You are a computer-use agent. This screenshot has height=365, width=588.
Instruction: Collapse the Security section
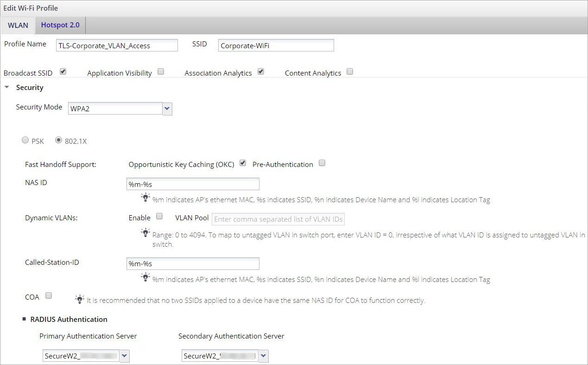tap(7, 87)
